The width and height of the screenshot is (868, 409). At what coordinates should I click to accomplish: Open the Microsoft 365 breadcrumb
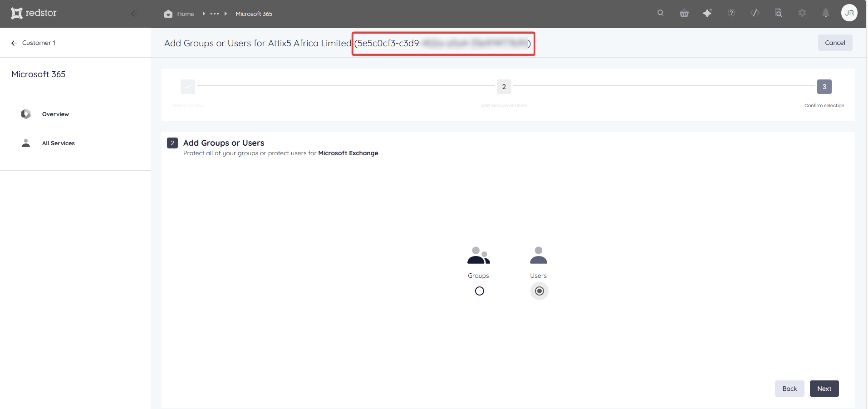coord(254,14)
